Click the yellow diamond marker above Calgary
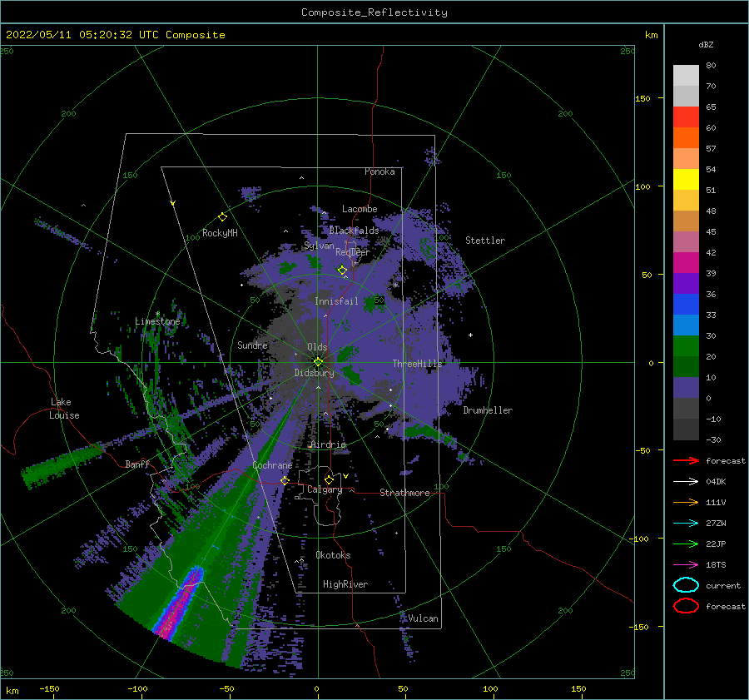Viewport: 749px width, 700px height. [329, 479]
